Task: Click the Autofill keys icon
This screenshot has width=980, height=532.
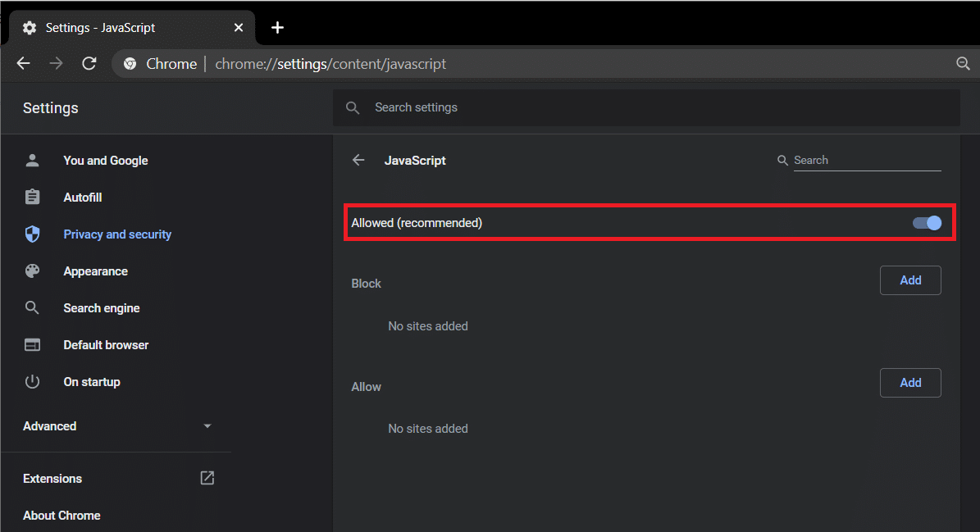Action: click(x=33, y=197)
